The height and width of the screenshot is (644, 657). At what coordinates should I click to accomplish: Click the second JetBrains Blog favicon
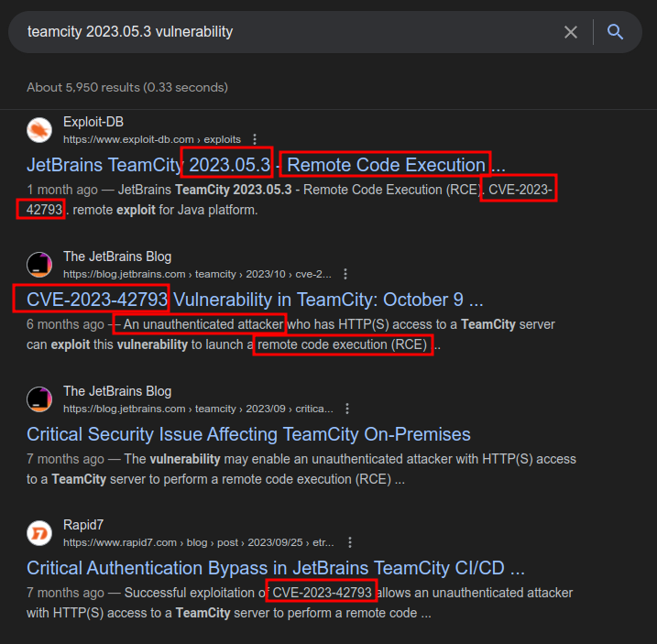coord(39,399)
